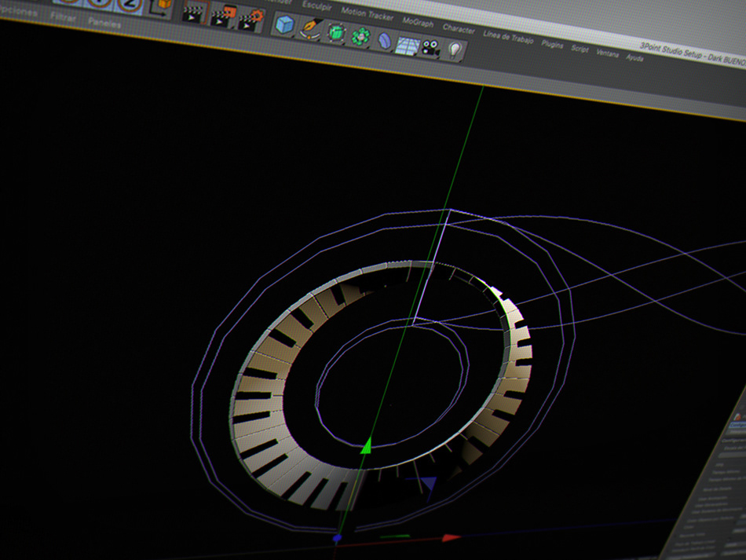Click the blue Z-axis triangle handle
The width and height of the screenshot is (746, 560).
point(428,484)
